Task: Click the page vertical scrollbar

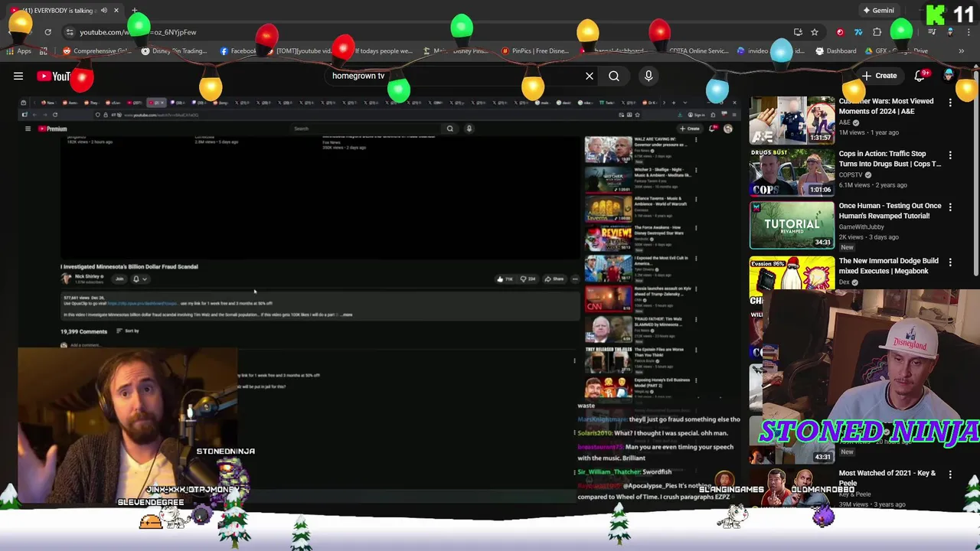Action: pos(976,172)
